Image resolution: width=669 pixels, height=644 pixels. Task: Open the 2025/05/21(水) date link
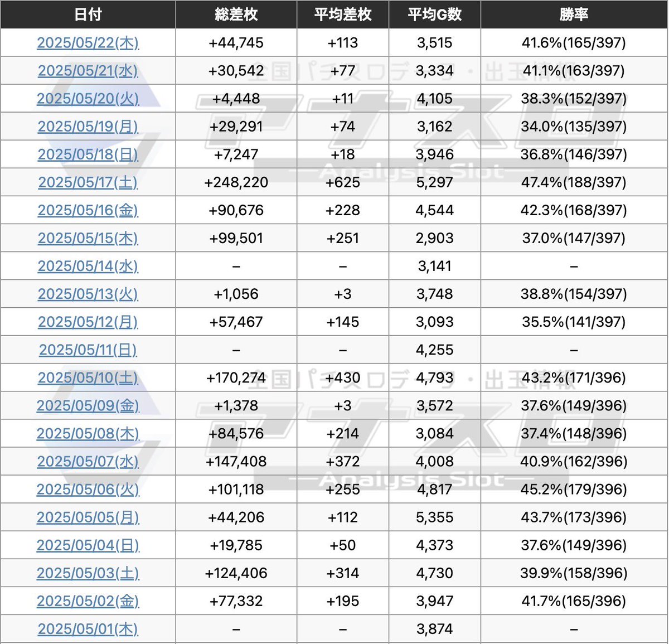88,71
